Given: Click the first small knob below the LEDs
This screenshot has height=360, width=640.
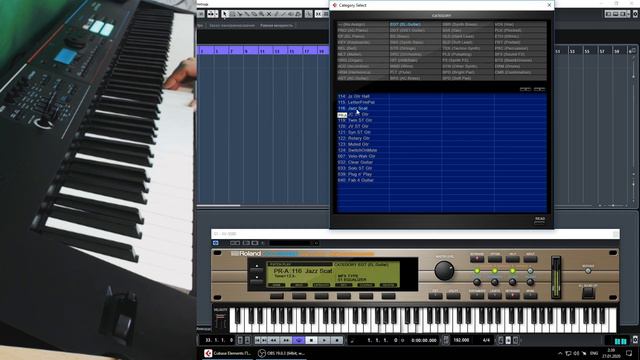Looking at the screenshot, I should click(477, 282).
